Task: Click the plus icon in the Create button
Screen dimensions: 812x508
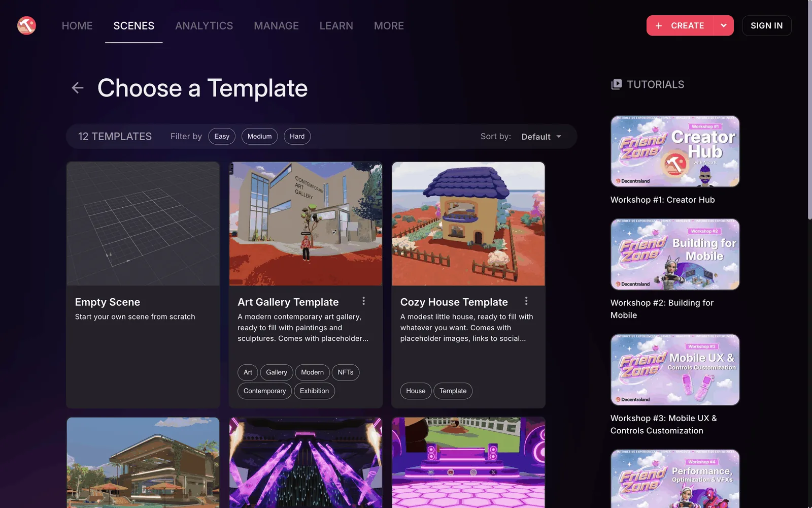Action: pos(659,26)
